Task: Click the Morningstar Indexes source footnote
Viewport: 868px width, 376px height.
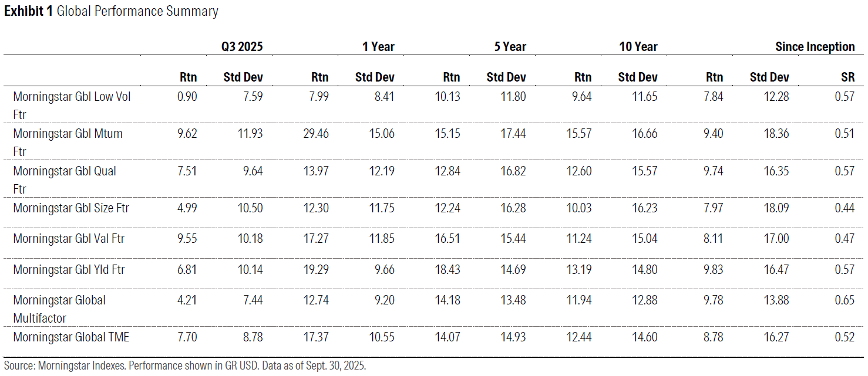Action: point(185,366)
